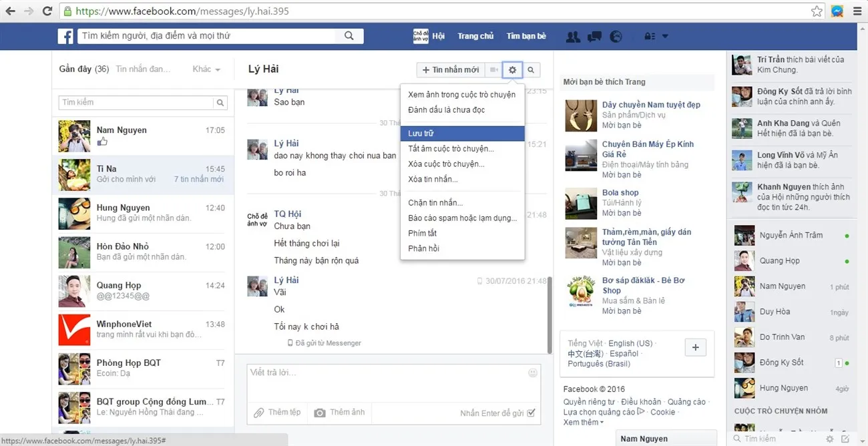Open the 'Trang chủ' link
This screenshot has width=868, height=446.
coord(475,36)
